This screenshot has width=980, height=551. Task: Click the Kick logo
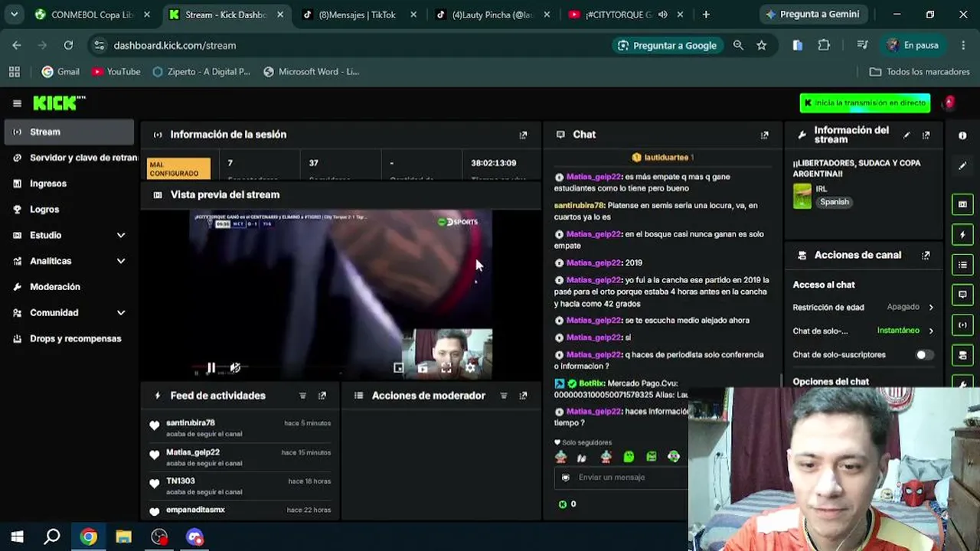tap(59, 103)
